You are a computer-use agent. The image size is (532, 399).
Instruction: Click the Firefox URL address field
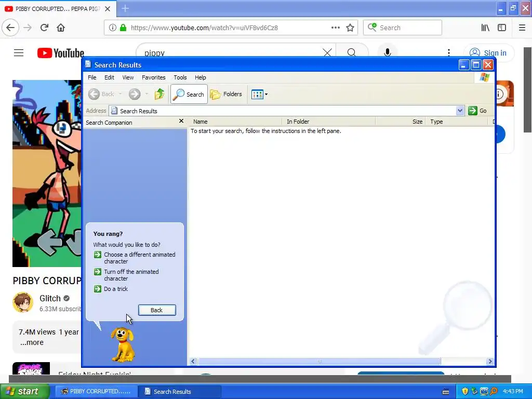pyautogui.click(x=231, y=28)
